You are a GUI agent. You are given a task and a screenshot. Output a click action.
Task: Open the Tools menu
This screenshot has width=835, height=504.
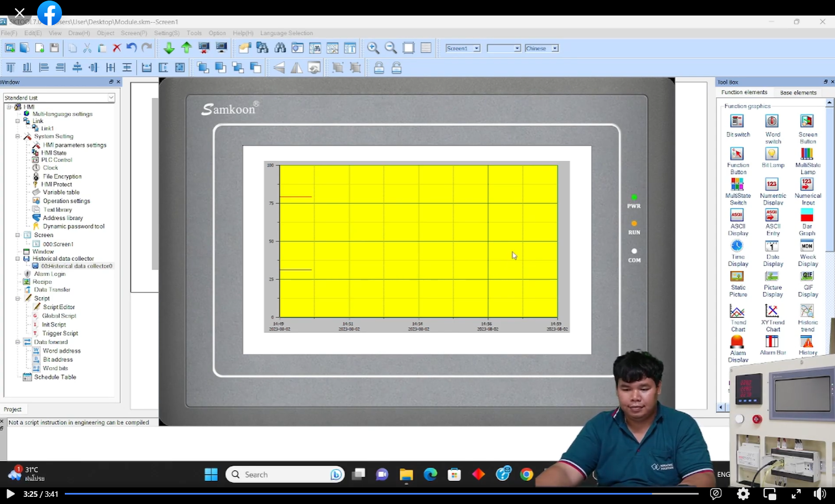[x=194, y=33]
